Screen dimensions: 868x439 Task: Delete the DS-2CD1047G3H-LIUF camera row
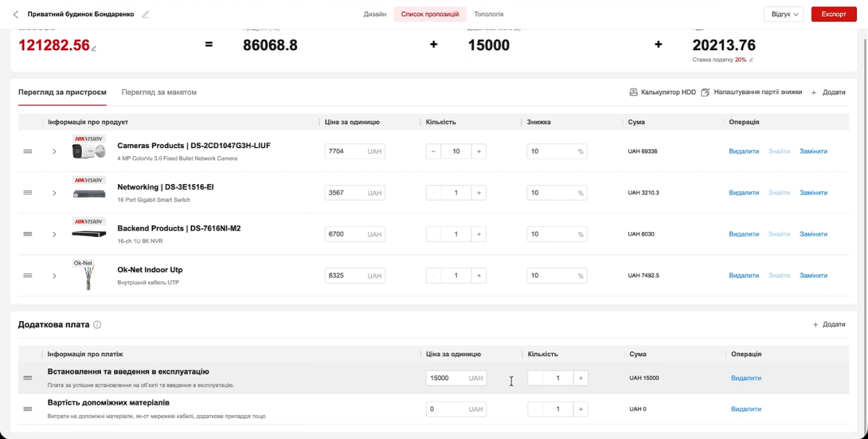pyautogui.click(x=743, y=151)
